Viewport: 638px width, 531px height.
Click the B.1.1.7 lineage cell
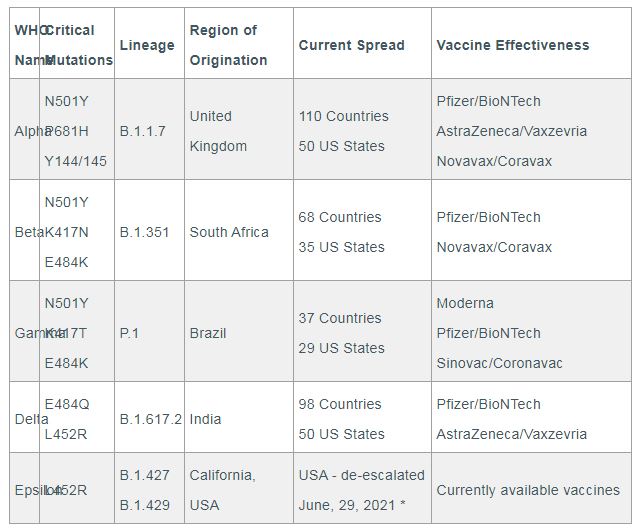point(144,131)
